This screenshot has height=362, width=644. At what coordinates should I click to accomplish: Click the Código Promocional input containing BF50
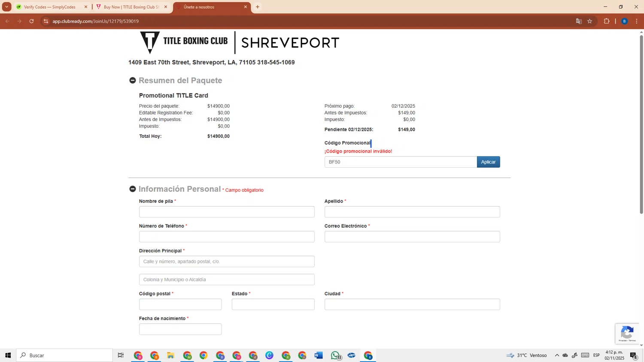tap(401, 162)
